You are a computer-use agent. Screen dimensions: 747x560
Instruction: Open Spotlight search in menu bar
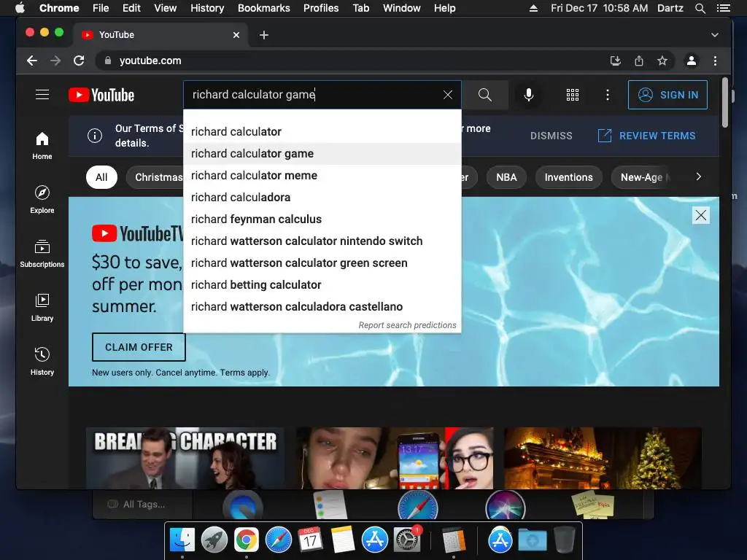700,8
